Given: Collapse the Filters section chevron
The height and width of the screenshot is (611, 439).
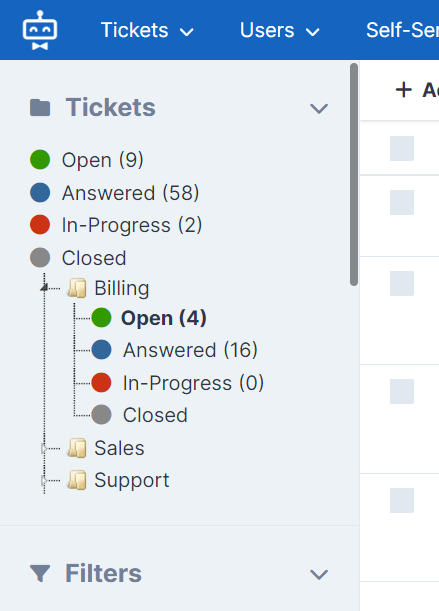Looking at the screenshot, I should point(319,574).
